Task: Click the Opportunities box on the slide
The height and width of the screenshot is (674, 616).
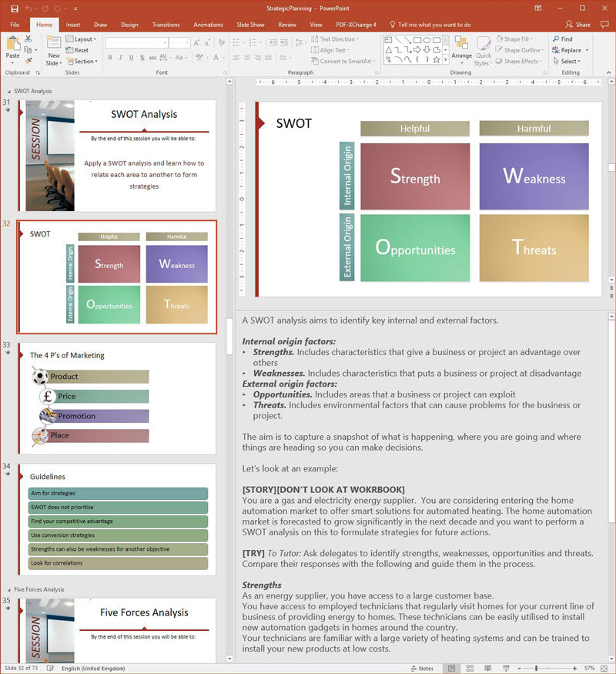Action: (x=415, y=248)
